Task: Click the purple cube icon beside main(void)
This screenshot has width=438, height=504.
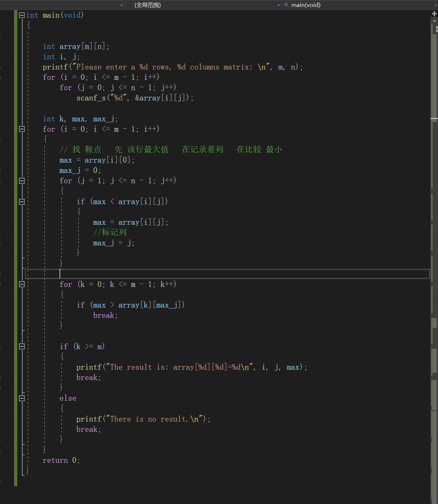Action: (286, 5)
